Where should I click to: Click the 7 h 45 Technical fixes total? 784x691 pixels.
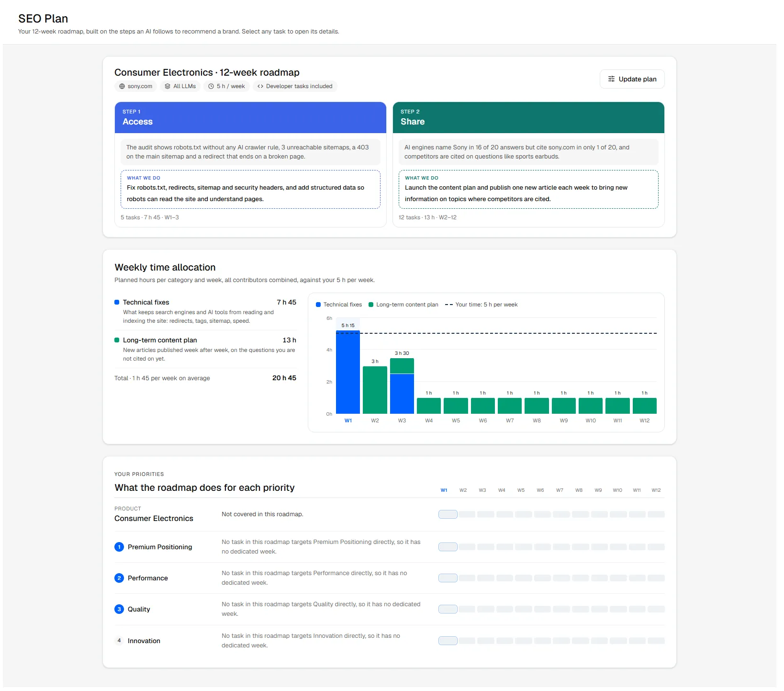(x=286, y=302)
